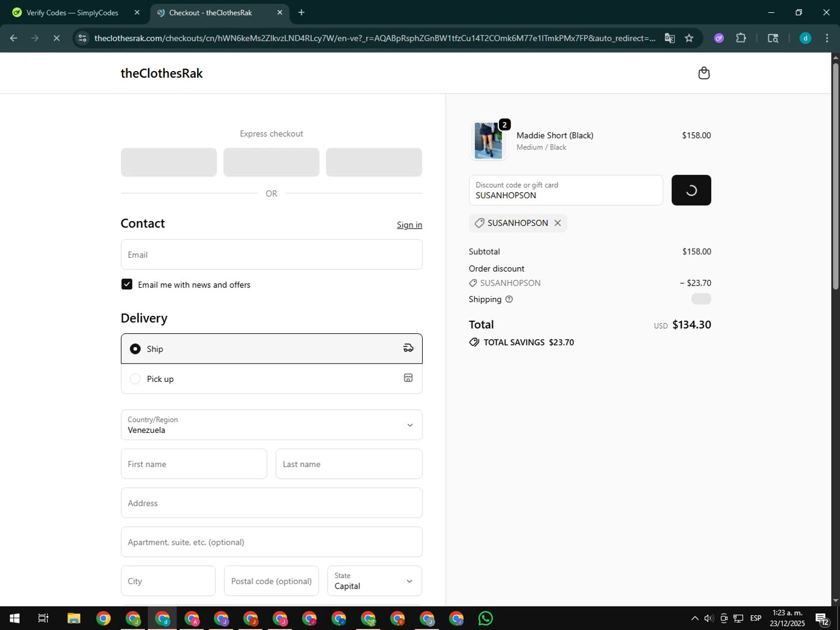Select the Ship delivery option

(272, 349)
